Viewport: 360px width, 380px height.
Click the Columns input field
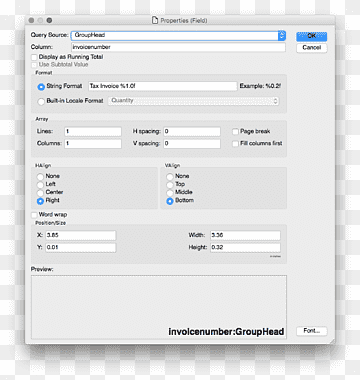(93, 144)
